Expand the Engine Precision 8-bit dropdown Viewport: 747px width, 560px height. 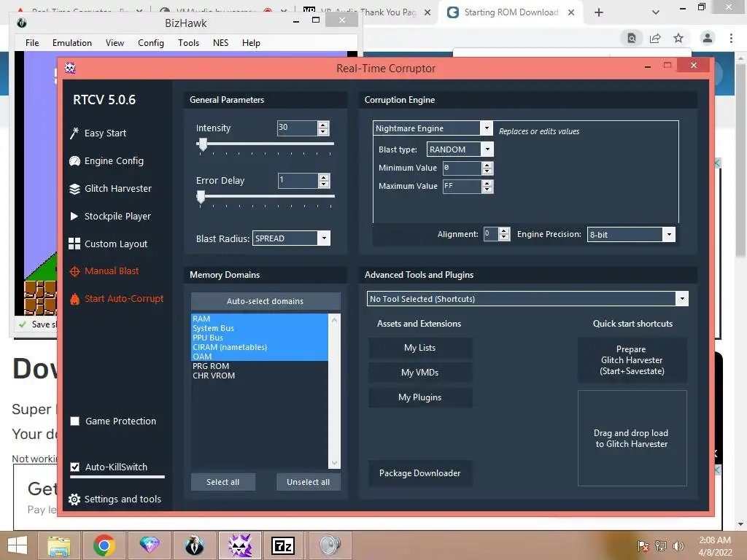point(669,234)
